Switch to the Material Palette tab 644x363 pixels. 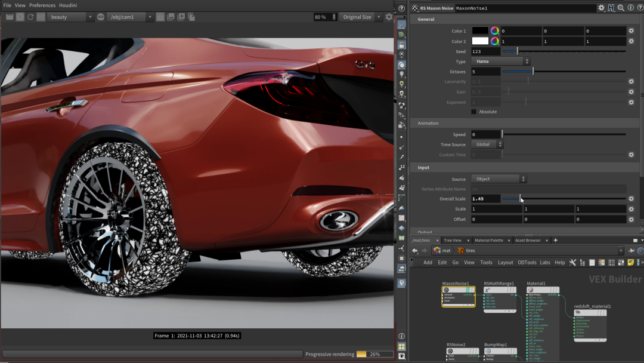tap(489, 240)
